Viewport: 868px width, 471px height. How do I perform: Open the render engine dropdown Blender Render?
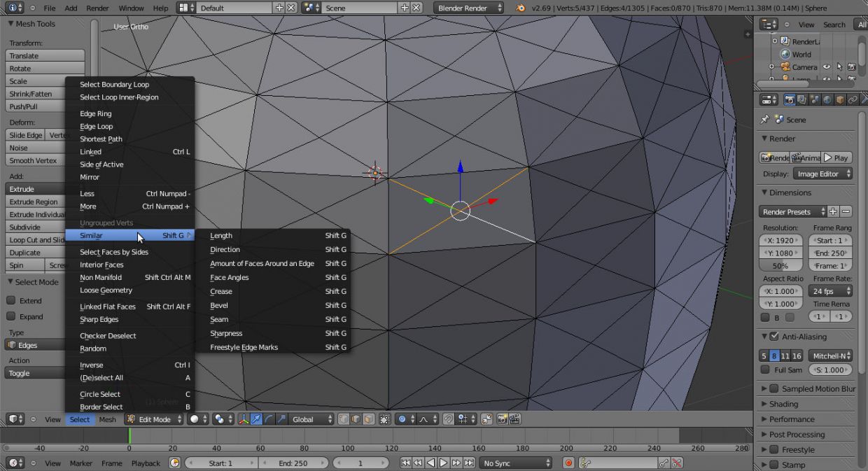469,8
